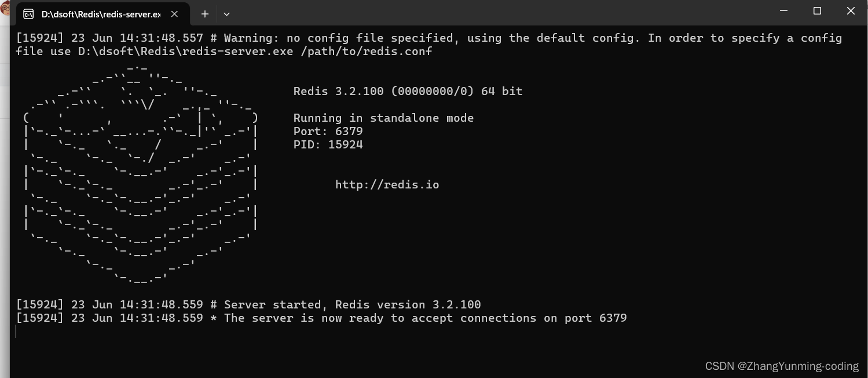Open the new tab dropdown chevron
Viewport: 868px width, 378px height.
[226, 14]
